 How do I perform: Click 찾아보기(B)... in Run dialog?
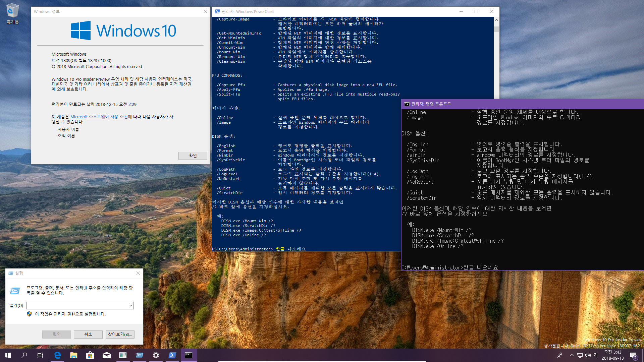120,334
